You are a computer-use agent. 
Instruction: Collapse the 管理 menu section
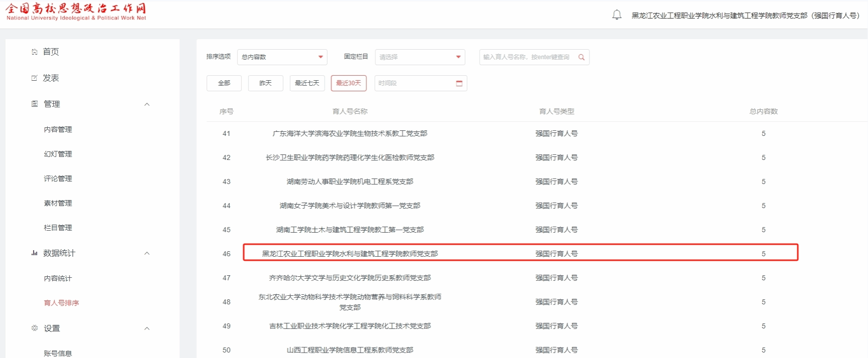(x=147, y=104)
